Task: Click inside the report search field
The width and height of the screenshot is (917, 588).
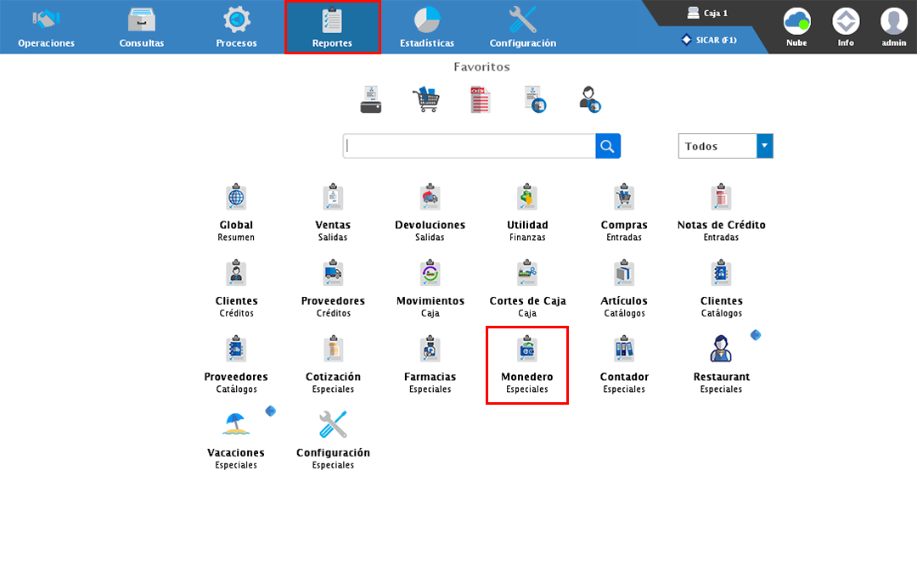Action: pos(470,146)
